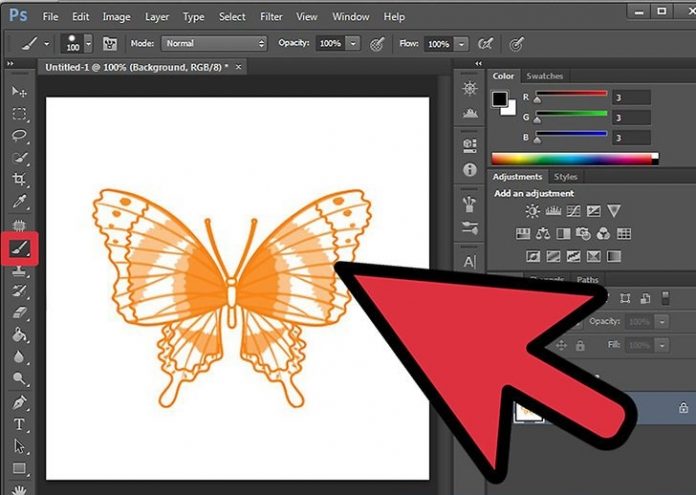Switch to the Swatches tab
Screen dimensions: 696x495
[x=545, y=76]
